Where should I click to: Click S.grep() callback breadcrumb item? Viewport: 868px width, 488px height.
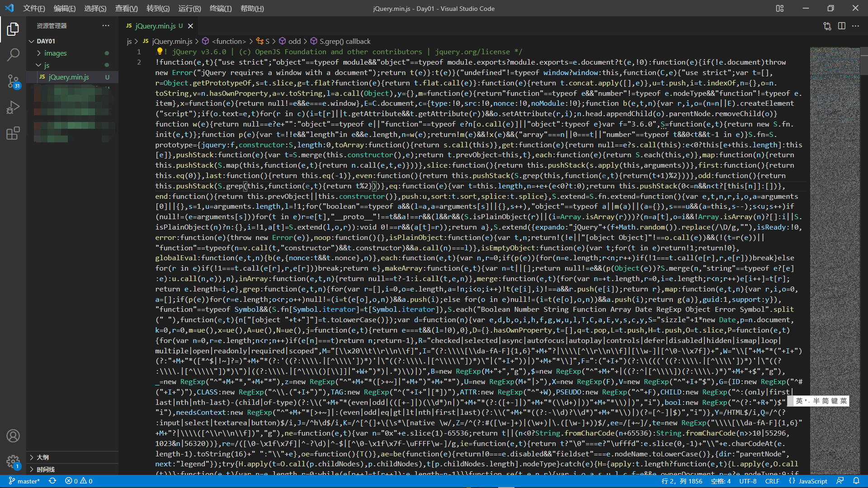click(340, 41)
